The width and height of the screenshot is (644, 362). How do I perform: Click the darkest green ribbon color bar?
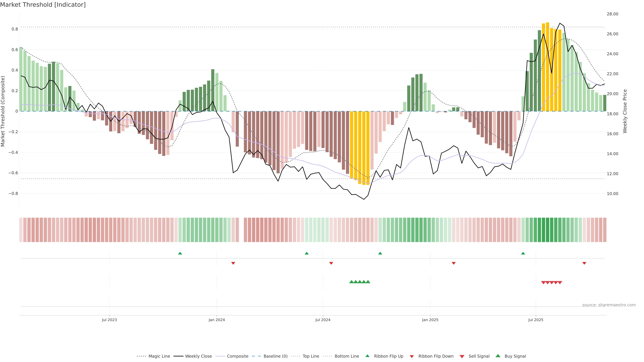[548, 230]
